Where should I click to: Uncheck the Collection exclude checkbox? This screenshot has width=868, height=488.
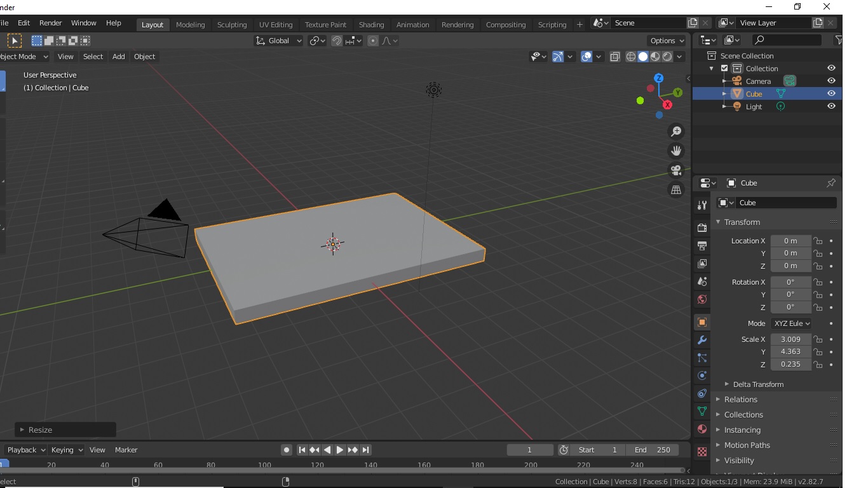point(724,68)
